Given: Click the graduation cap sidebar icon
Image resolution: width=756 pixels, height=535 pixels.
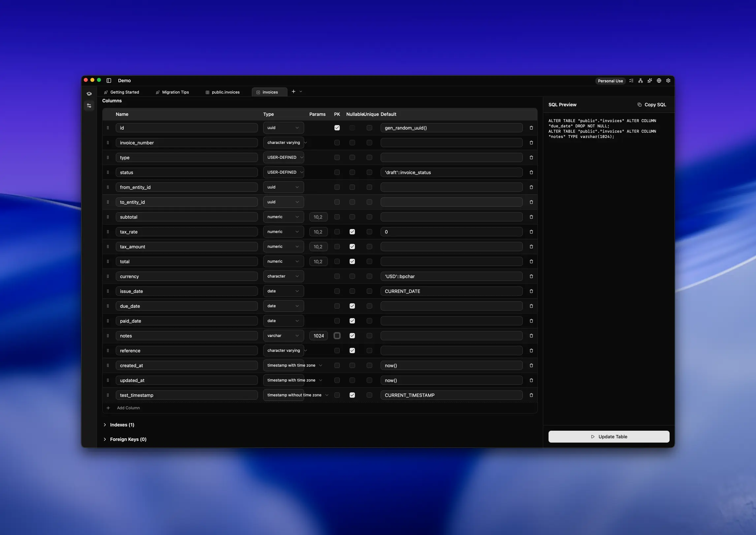Looking at the screenshot, I should [x=89, y=94].
